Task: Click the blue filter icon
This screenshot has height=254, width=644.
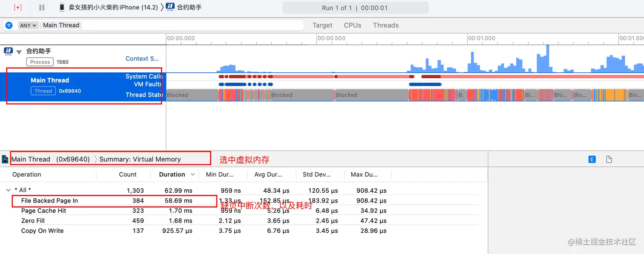Action: (9, 25)
